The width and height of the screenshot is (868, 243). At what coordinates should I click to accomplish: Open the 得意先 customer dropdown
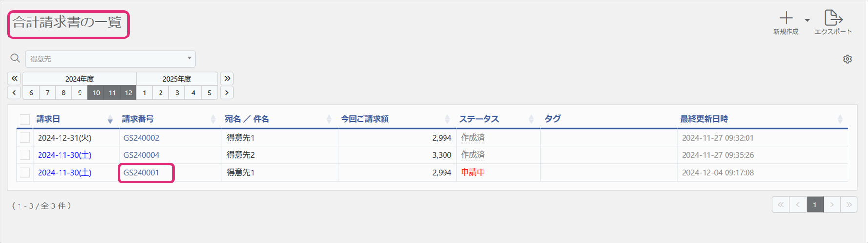(110, 59)
